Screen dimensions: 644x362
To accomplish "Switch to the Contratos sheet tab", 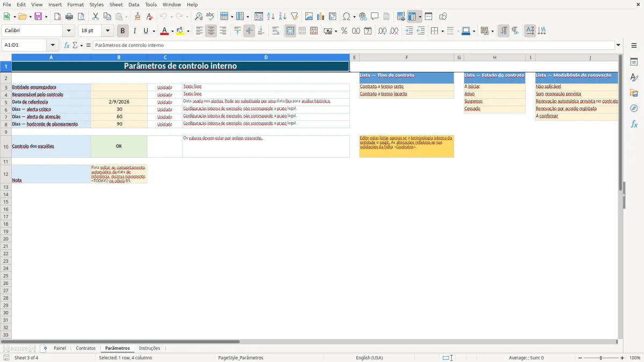I will tap(86, 349).
